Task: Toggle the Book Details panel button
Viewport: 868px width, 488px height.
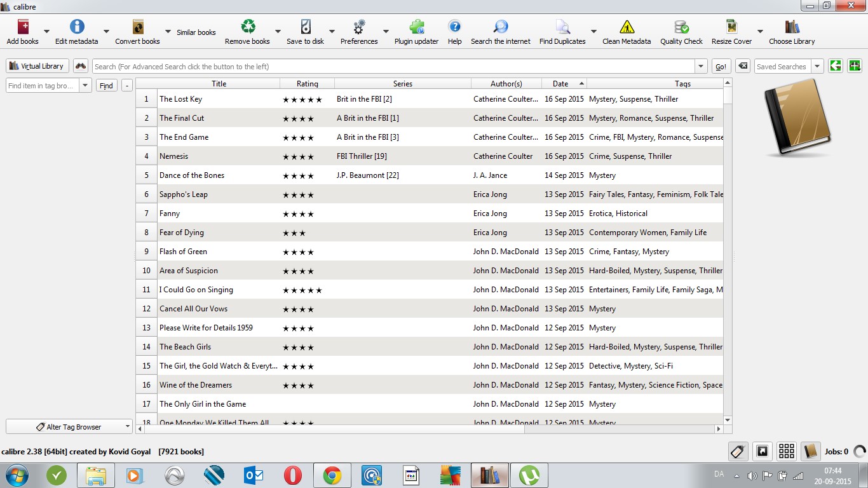Action: 810,451
